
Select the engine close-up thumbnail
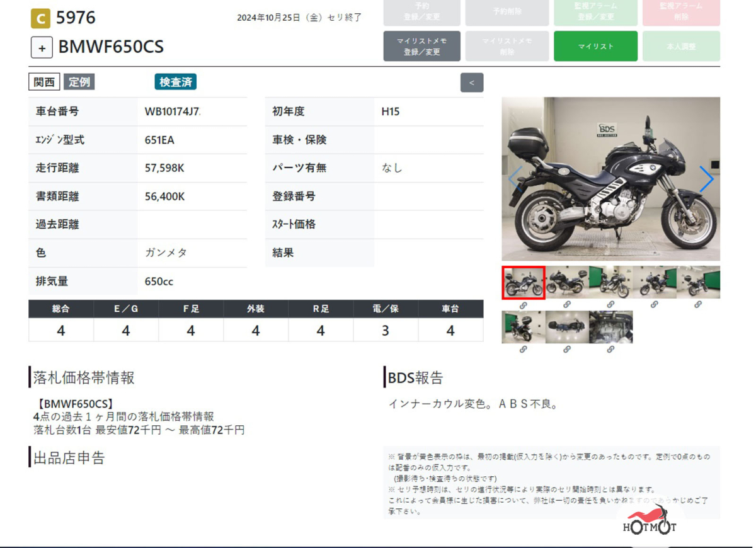pos(610,327)
